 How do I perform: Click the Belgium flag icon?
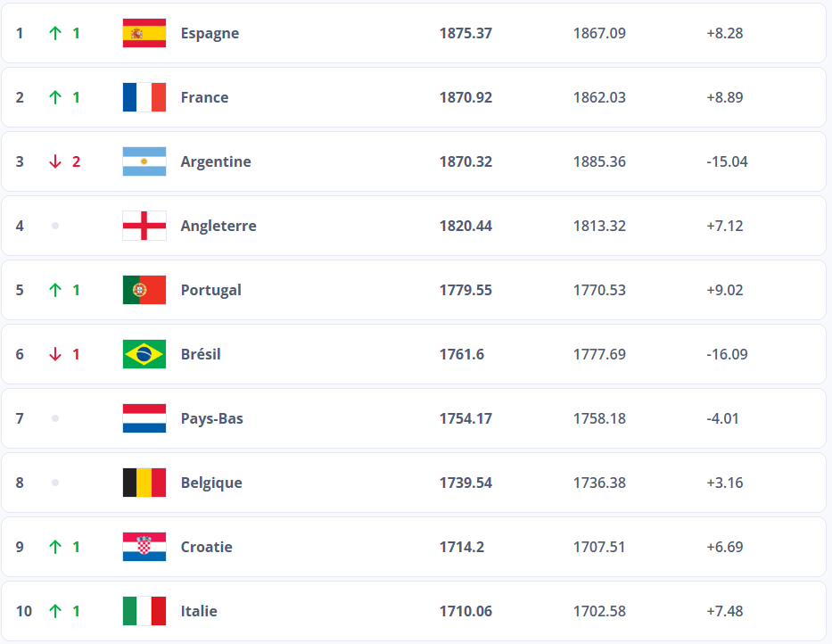pos(144,483)
